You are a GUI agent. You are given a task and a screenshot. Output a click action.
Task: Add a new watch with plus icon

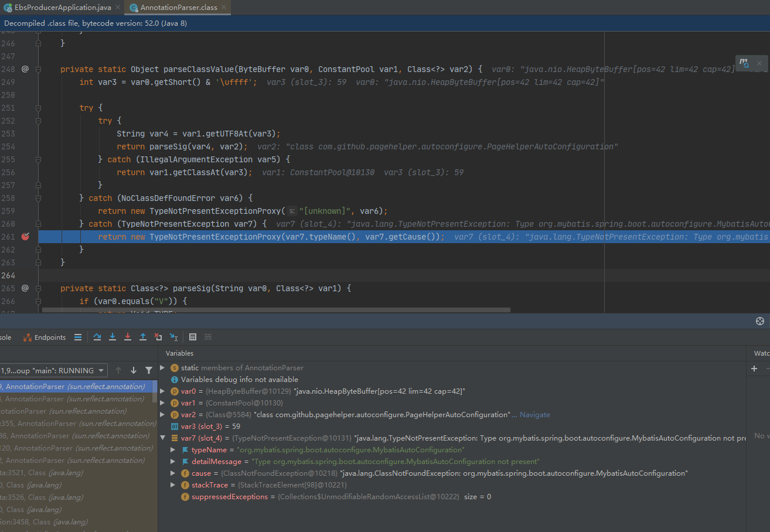754,369
